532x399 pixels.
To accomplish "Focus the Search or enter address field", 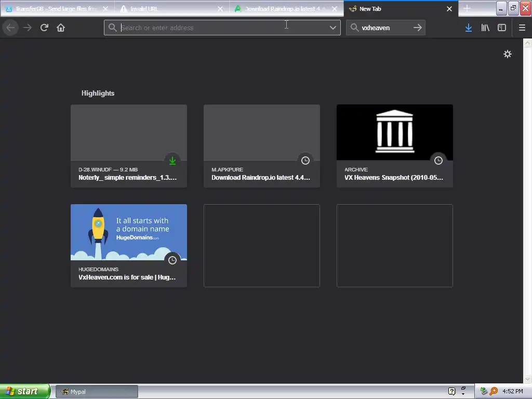I will point(222,28).
